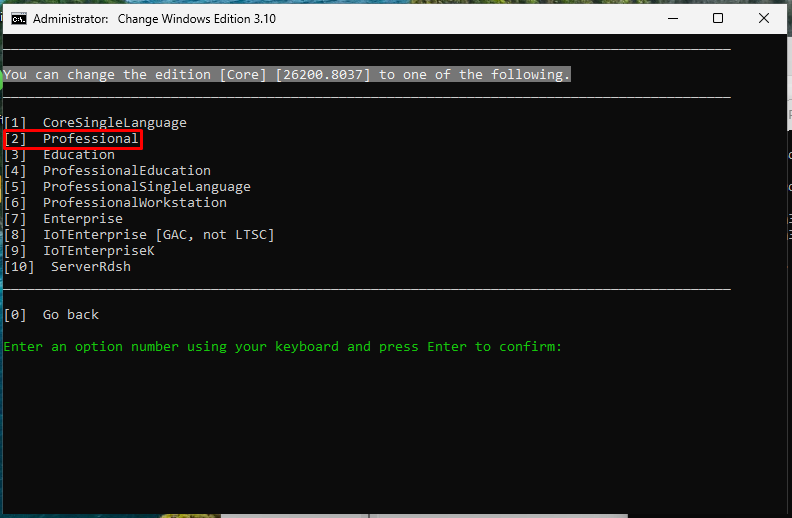This screenshot has height=518, width=792.
Task: Minimize the Change Windows Edition window
Action: (x=673, y=19)
